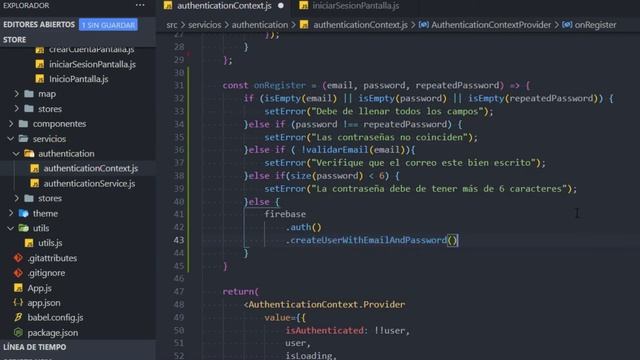Click line number 31 in the gutter
The height and width of the screenshot is (360, 640).
(x=179, y=85)
